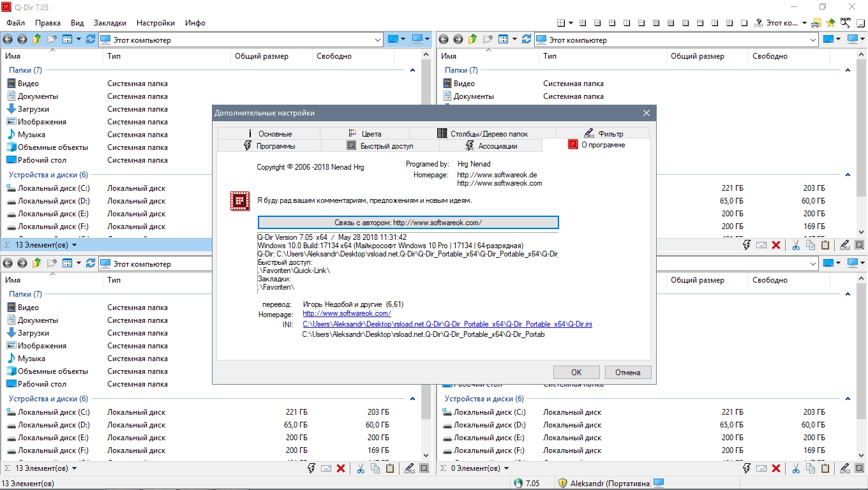The height and width of the screenshot is (490, 868).
Task: Click the Отмена button
Action: 627,373
